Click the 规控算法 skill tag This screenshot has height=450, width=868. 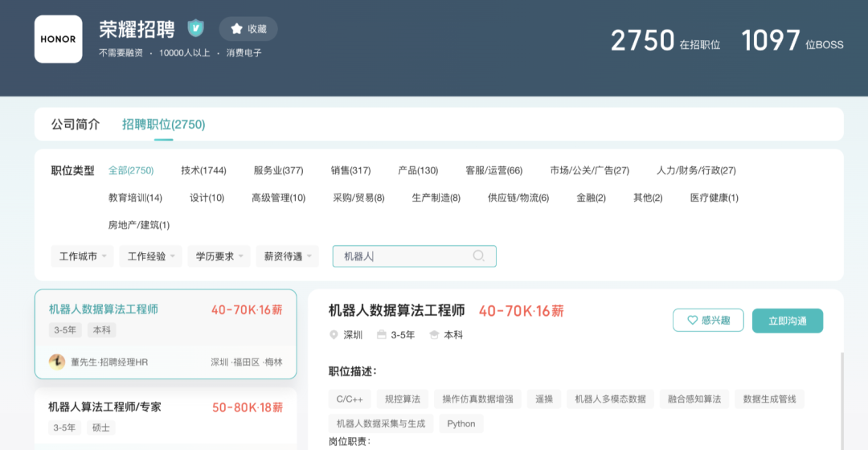point(403,399)
